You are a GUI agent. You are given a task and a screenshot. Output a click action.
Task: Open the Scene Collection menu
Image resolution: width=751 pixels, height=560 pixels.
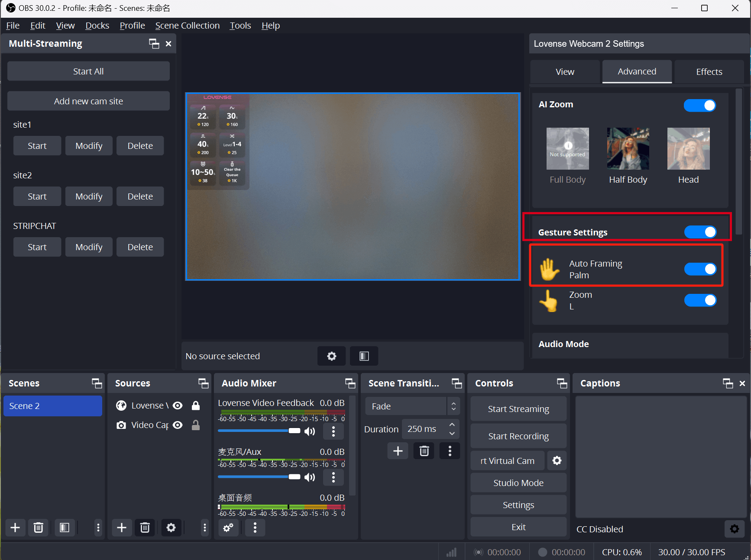(x=187, y=26)
